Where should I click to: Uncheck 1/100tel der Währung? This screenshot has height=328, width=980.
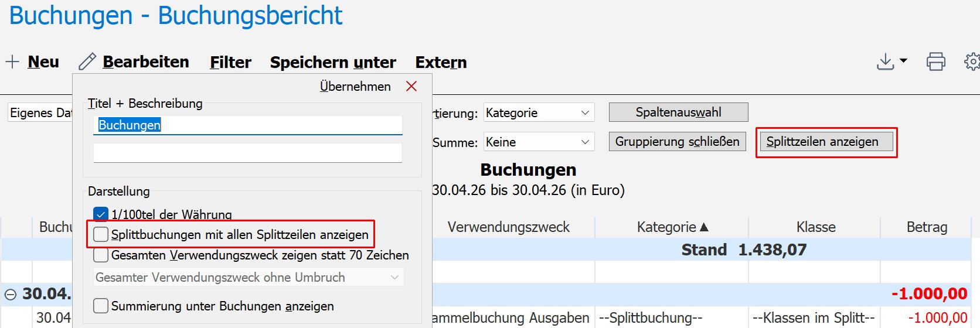click(101, 214)
